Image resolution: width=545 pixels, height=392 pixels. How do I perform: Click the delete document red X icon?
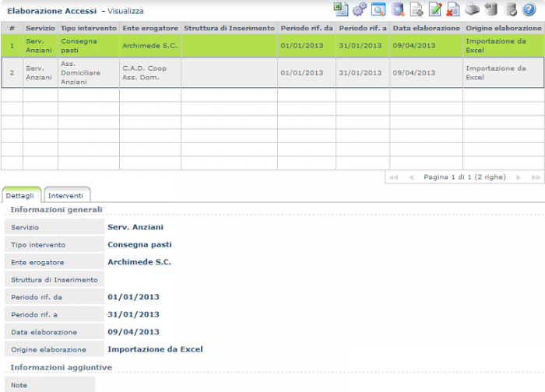click(453, 9)
